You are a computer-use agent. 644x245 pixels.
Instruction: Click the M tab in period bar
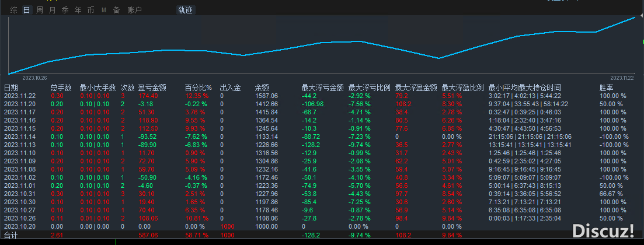coord(103,10)
